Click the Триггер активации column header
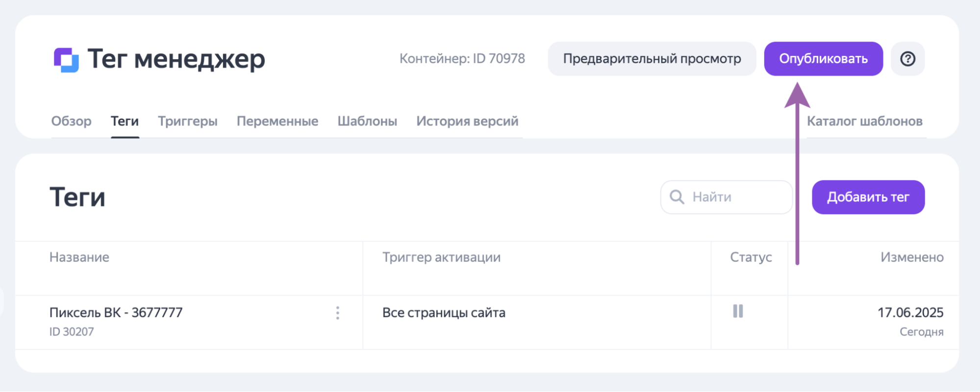Screen dimensions: 980x392 coord(442,257)
